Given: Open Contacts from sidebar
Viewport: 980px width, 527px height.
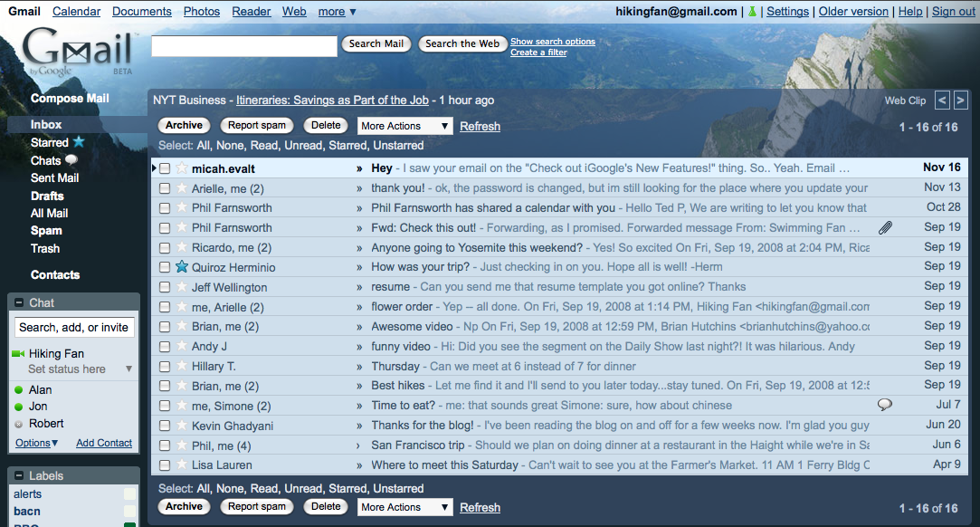Looking at the screenshot, I should [x=55, y=274].
